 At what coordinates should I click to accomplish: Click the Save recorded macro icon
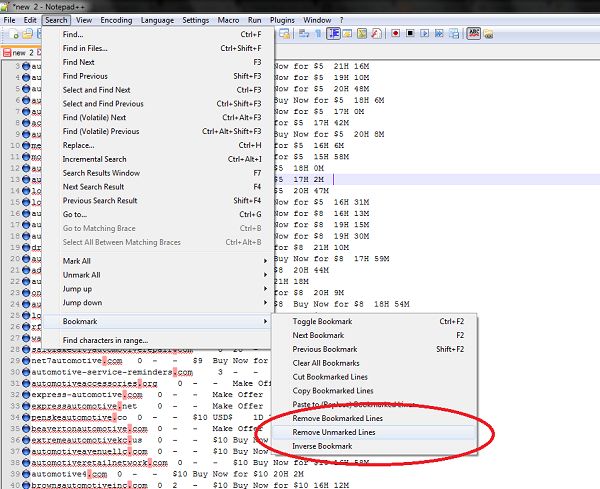[x=454, y=34]
